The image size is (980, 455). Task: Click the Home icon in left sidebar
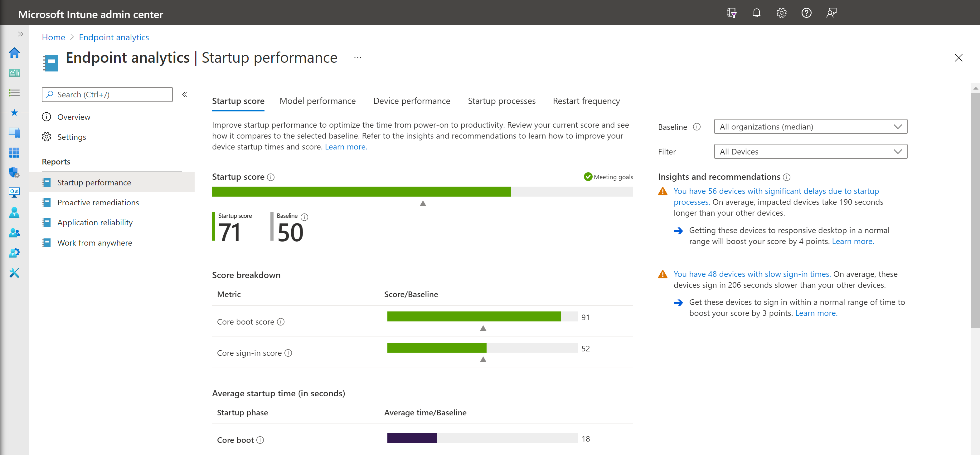[x=14, y=53]
